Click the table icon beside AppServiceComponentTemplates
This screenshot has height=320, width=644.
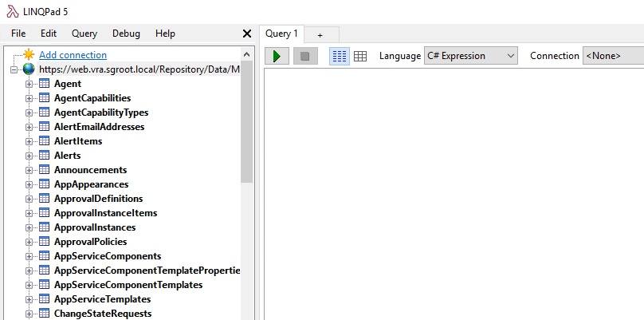coord(44,285)
